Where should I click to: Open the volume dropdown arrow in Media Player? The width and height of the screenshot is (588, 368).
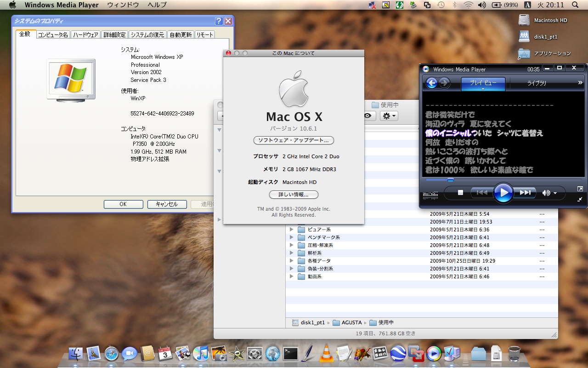point(555,193)
